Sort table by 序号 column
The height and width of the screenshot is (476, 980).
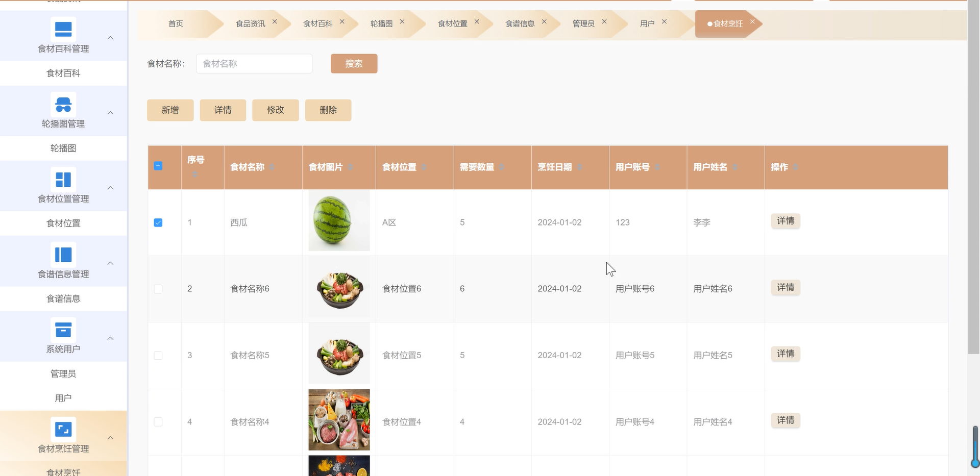[x=194, y=174]
